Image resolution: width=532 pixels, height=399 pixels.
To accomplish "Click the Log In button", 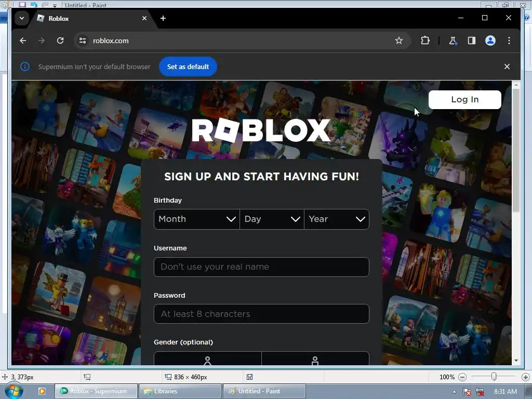I will (465, 99).
